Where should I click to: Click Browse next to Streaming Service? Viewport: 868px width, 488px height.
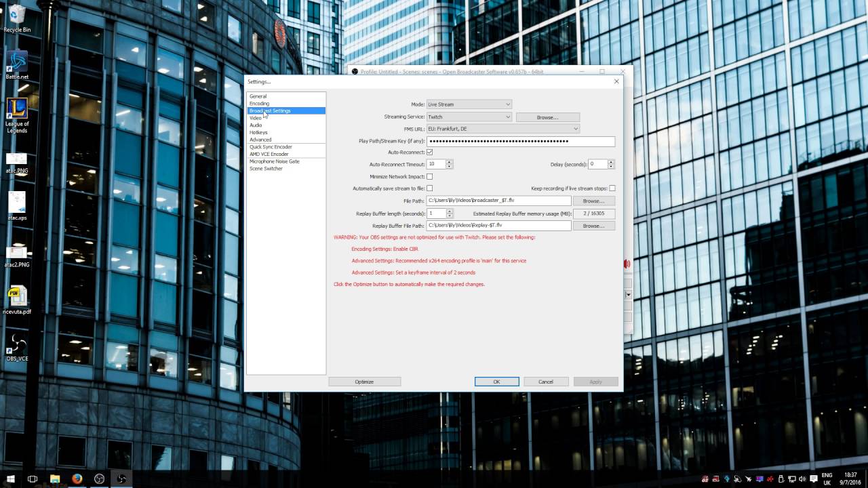pos(548,117)
